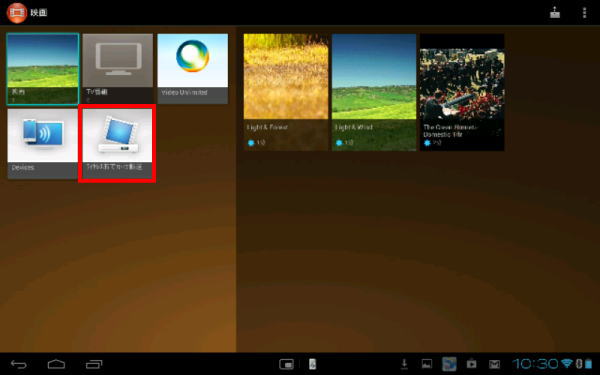The height and width of the screenshot is (375, 600).
Task: Tap the Gmail notification icon
Action: click(x=494, y=364)
